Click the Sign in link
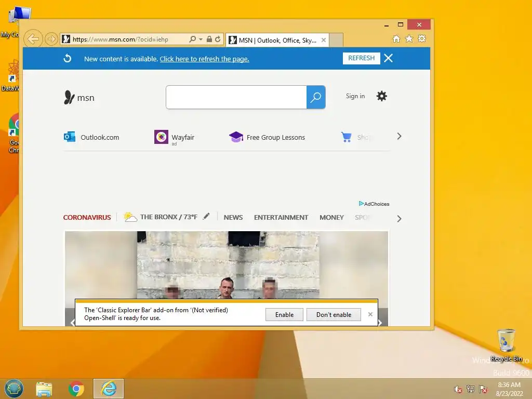 [355, 96]
